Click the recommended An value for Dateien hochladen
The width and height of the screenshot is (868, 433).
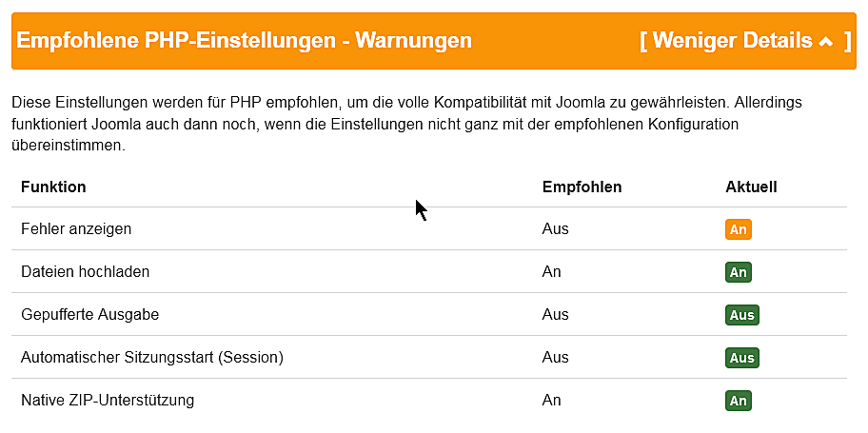click(551, 272)
